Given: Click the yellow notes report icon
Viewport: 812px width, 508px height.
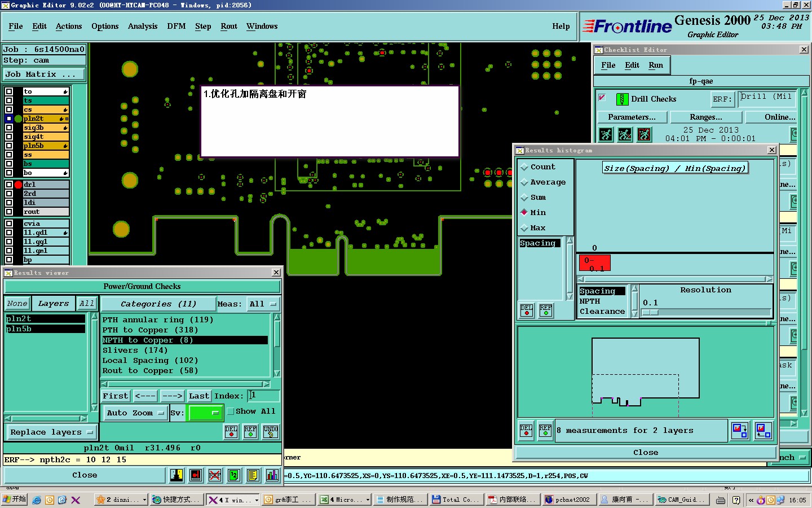Looking at the screenshot, I should point(253,475).
